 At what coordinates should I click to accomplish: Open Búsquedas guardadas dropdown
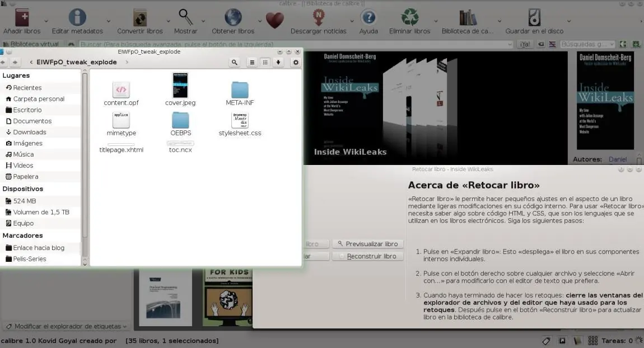tap(587, 44)
